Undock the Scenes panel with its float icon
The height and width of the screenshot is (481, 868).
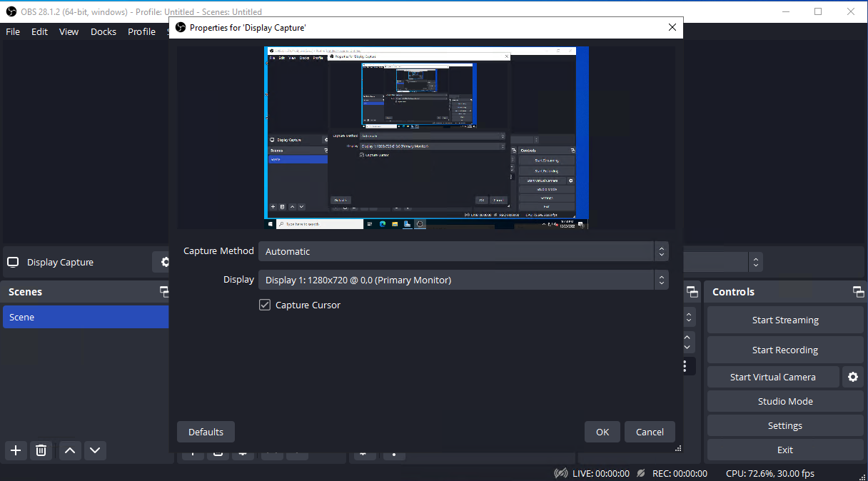pos(164,292)
